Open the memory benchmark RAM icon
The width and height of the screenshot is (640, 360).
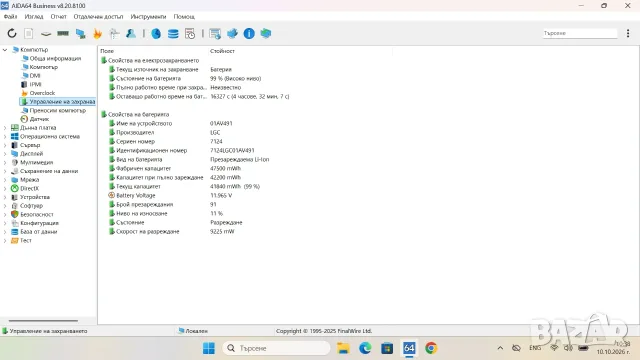[x=63, y=33]
